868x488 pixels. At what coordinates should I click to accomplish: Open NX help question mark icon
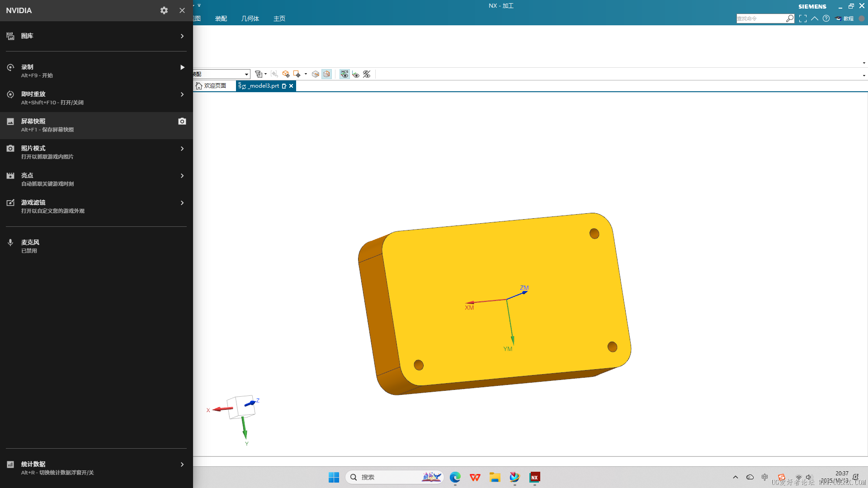point(826,19)
